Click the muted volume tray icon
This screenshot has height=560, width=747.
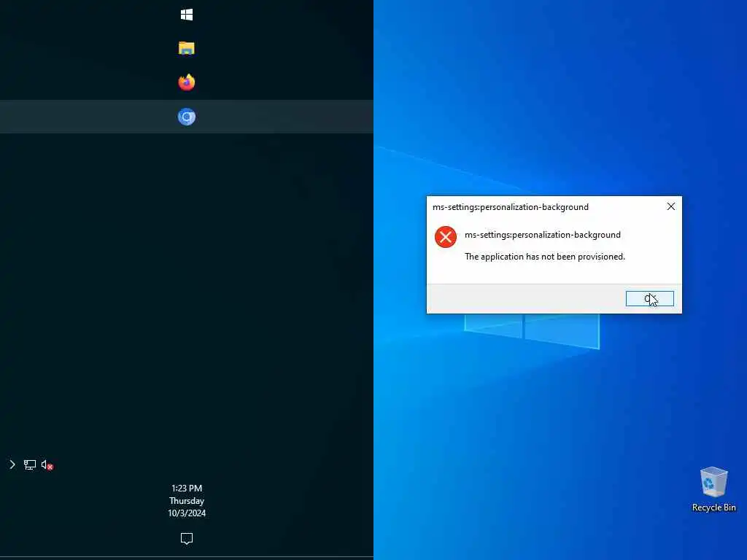[x=47, y=464]
